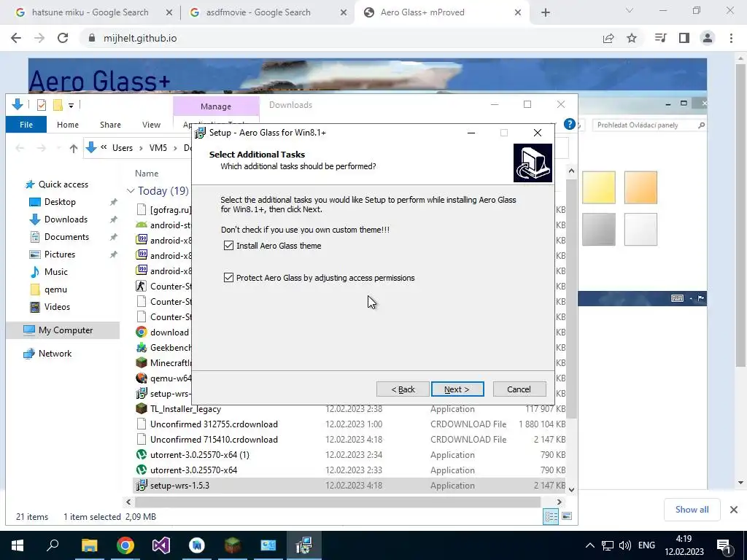The image size is (747, 560).
Task: Pick orange color swatch on webpage
Action: pyautogui.click(x=640, y=187)
